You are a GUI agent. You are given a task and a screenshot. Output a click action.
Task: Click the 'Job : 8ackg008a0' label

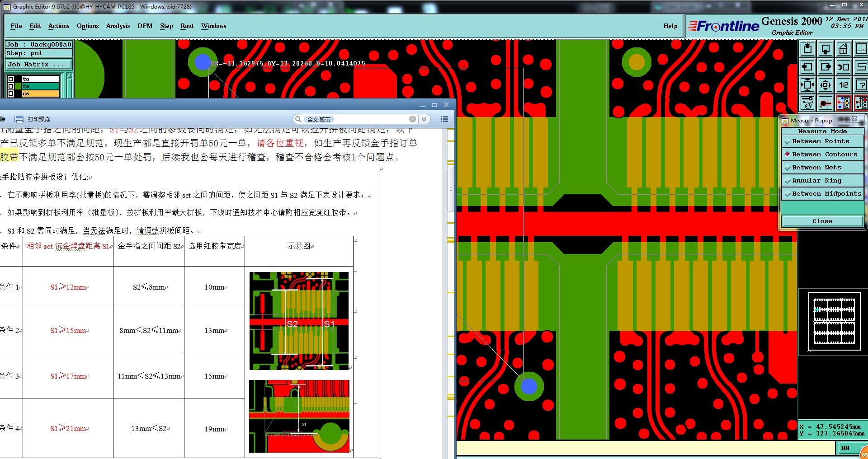click(x=39, y=44)
